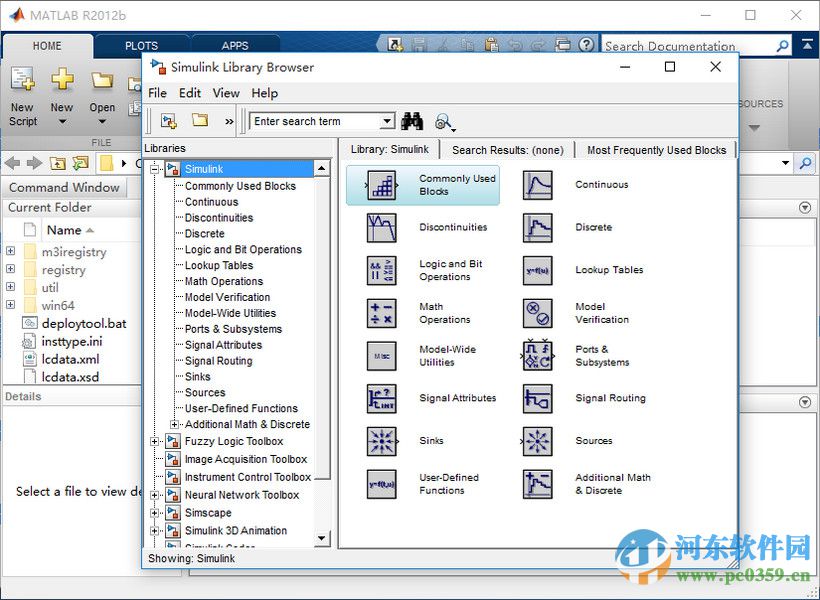Select the Signal Routing block icon
This screenshot has width=820, height=600.
(538, 398)
